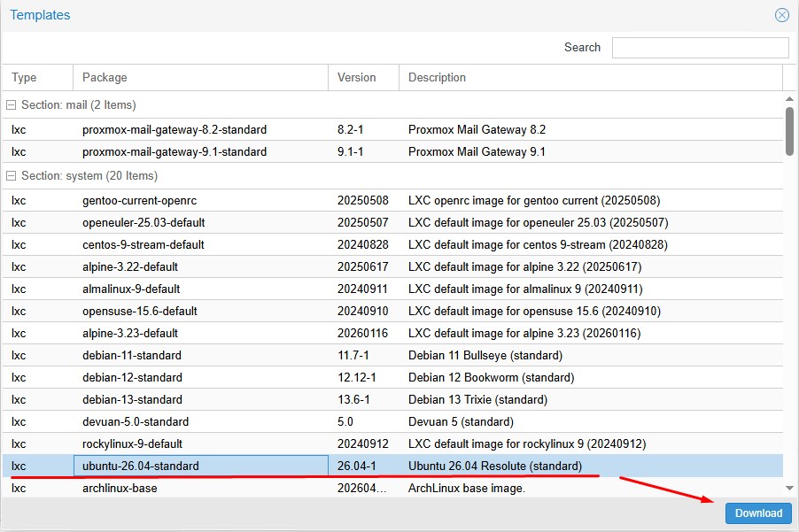The image size is (799, 532).
Task: Close the Templates dialog
Action: (x=781, y=15)
